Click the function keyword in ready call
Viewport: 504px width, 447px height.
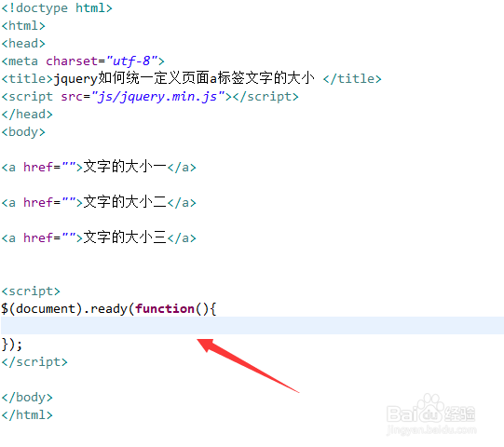165,309
